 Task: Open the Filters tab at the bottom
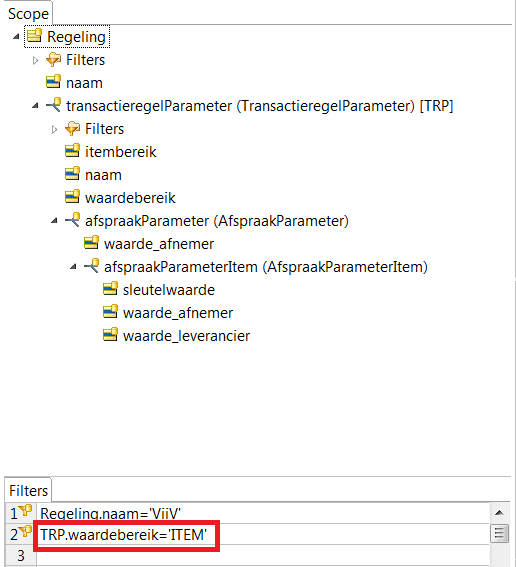[x=28, y=491]
